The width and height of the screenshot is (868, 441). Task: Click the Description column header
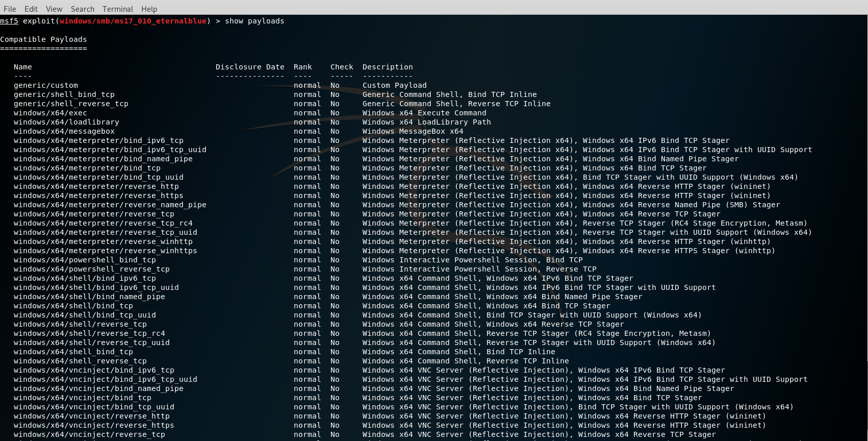point(388,67)
